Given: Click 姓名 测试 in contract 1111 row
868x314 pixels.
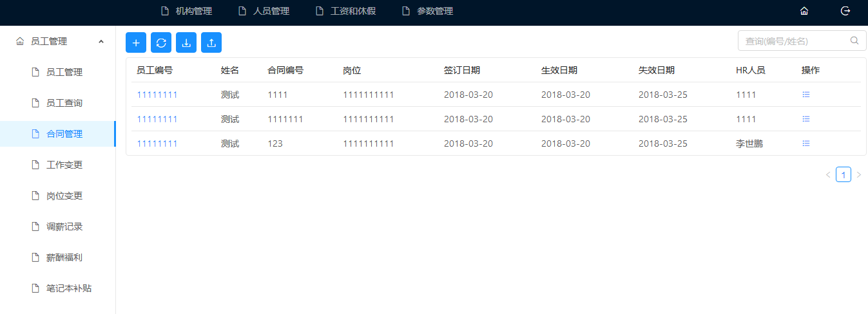Looking at the screenshot, I should click(x=230, y=95).
